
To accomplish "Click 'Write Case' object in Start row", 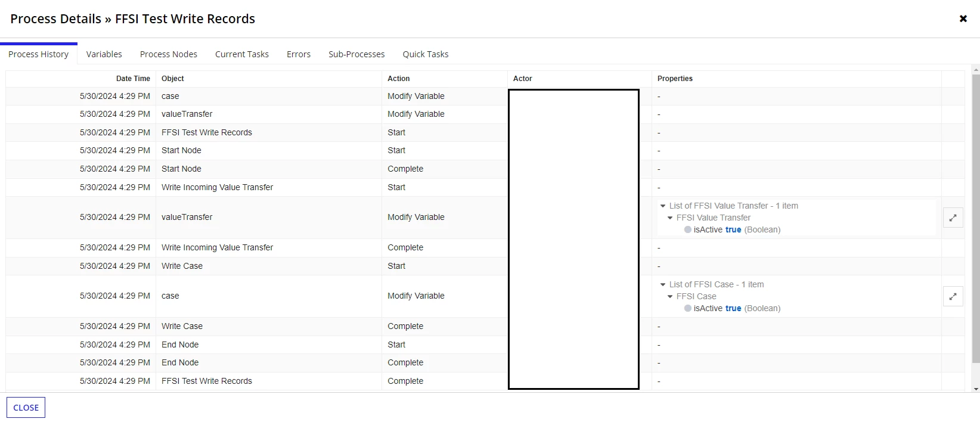I will [x=182, y=266].
